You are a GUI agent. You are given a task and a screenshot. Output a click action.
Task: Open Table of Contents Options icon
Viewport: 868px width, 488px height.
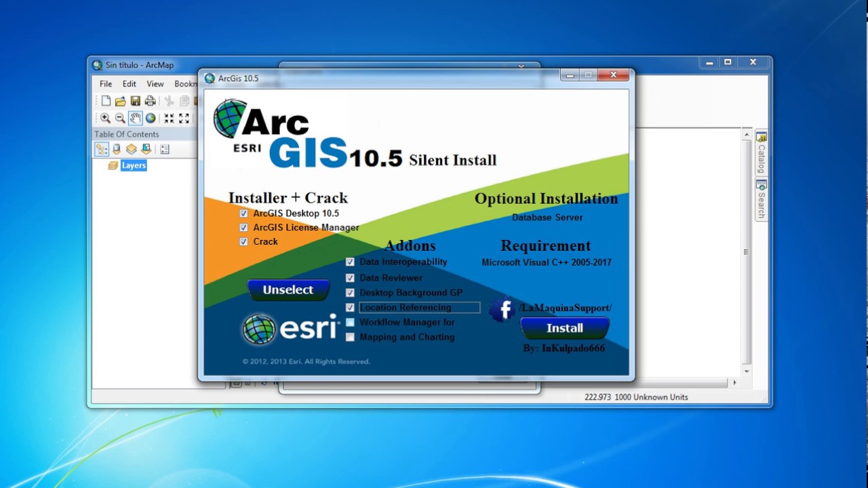click(x=165, y=149)
